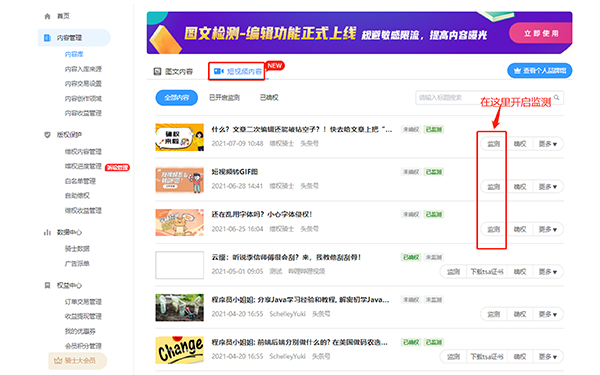Click 监测 for the Java学习经验 row

(494, 314)
